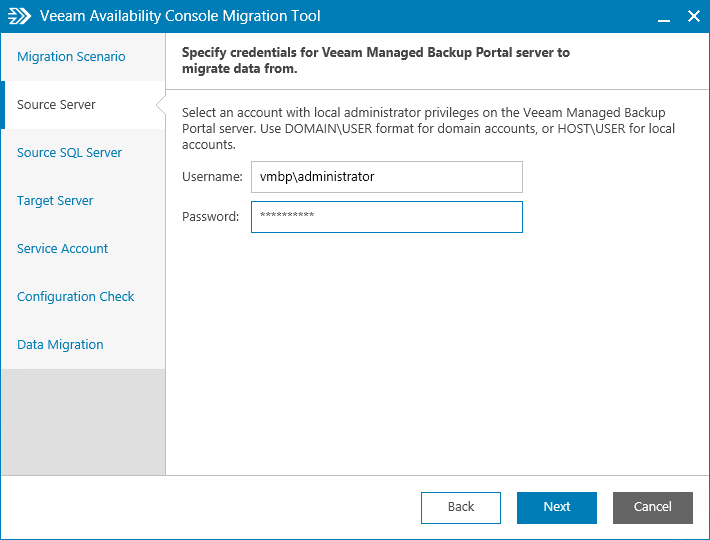Click the Username label

(x=212, y=177)
